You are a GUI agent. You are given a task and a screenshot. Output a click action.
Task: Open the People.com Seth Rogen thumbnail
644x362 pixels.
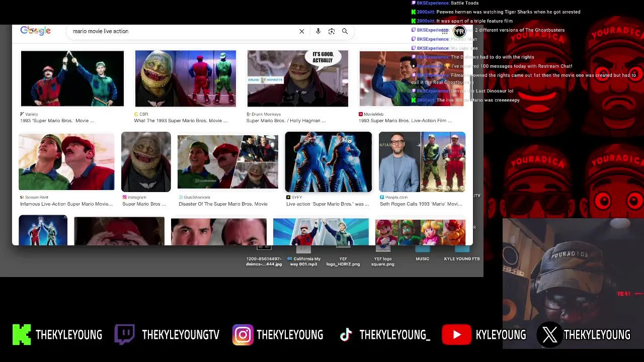pyautogui.click(x=422, y=162)
